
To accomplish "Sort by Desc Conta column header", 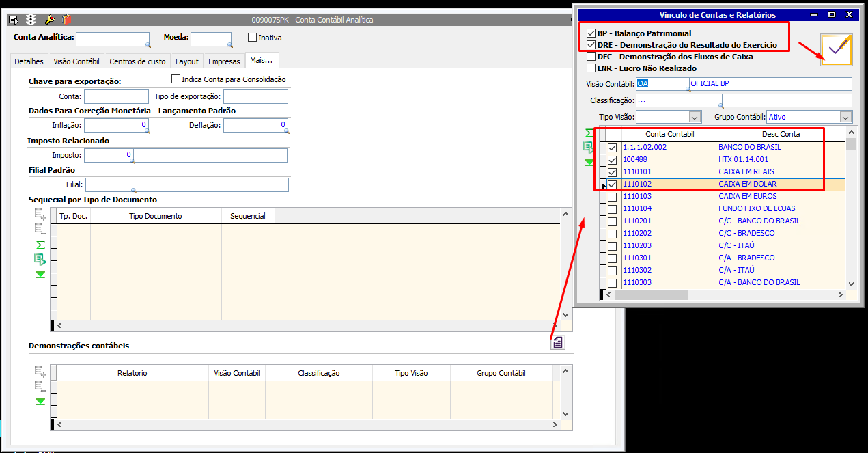I will click(x=781, y=134).
